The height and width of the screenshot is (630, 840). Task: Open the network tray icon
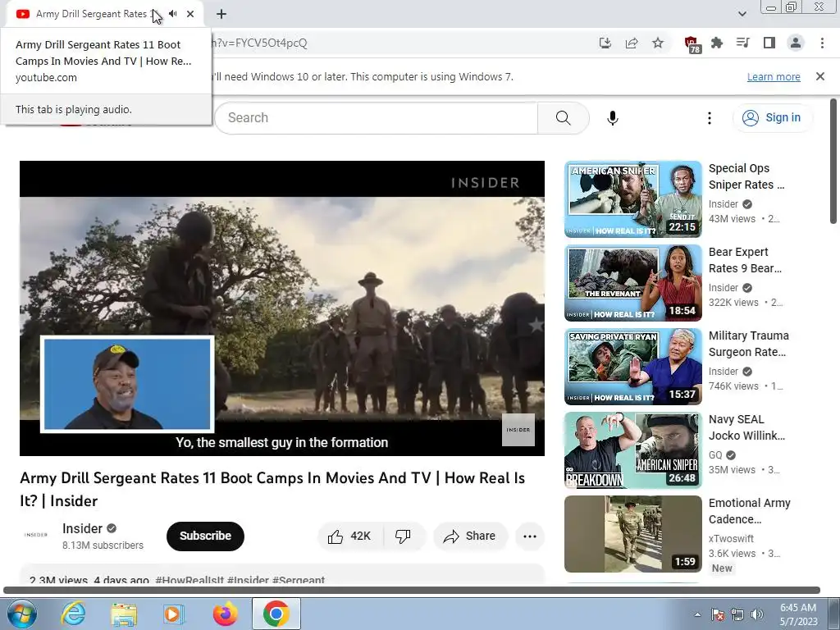[737, 614]
